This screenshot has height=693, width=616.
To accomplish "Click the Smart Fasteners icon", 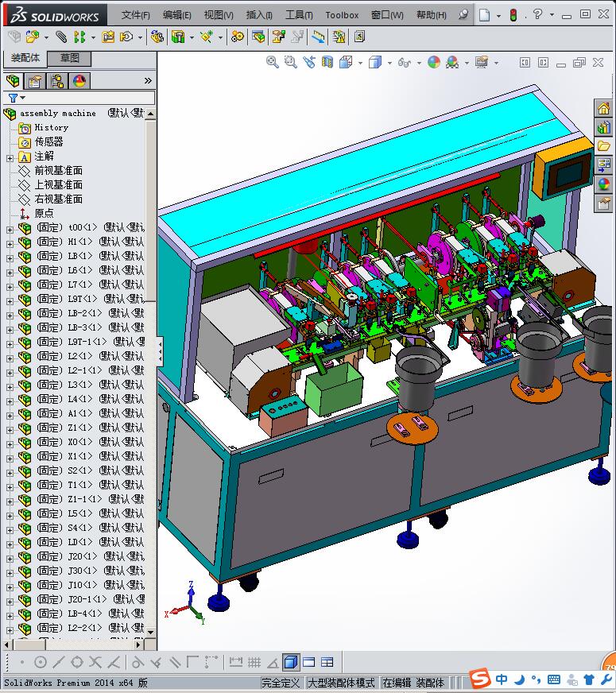I will pos(108,37).
